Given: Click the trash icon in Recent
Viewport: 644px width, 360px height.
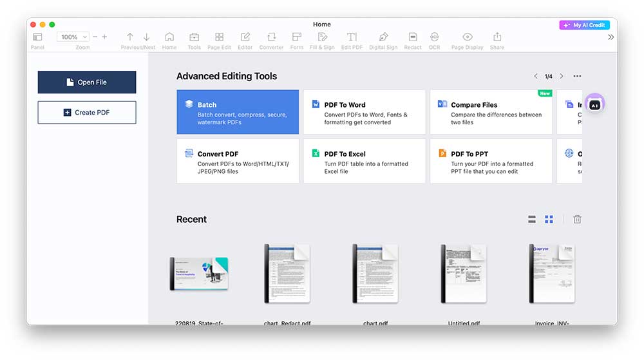Looking at the screenshot, I should click(x=577, y=220).
